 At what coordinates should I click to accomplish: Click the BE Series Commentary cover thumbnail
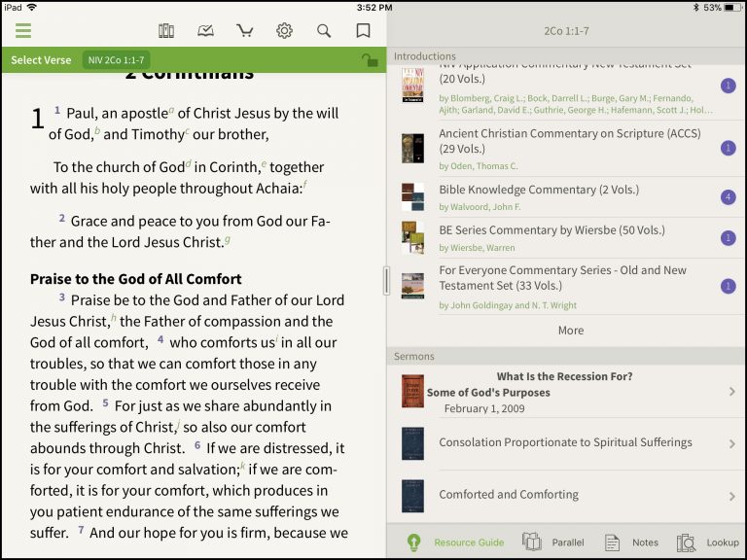pos(412,237)
